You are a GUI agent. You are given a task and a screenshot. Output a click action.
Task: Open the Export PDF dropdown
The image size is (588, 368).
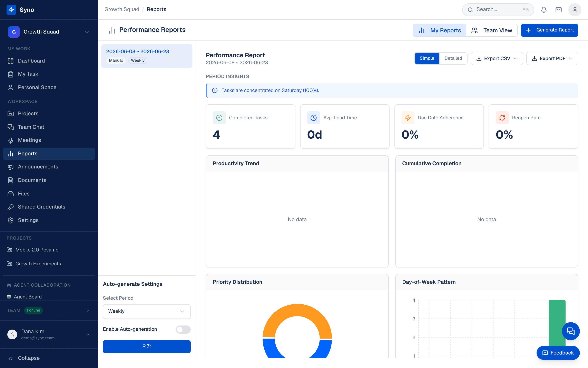tap(552, 58)
